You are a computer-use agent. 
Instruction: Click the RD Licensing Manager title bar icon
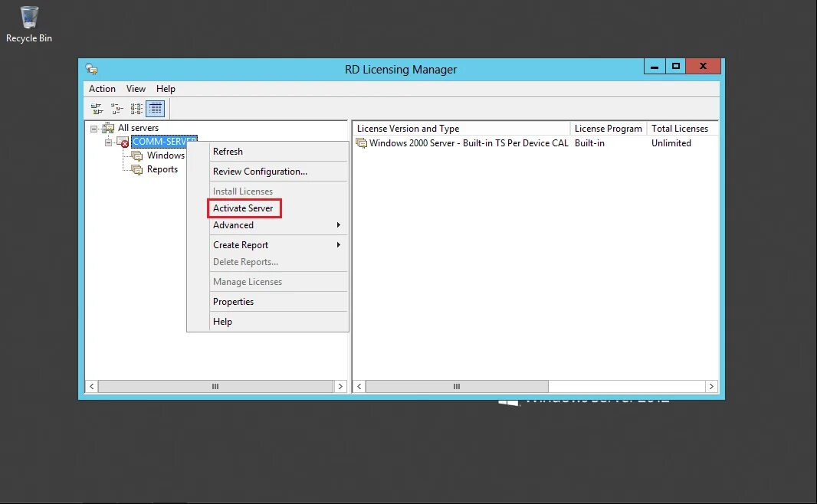[x=92, y=69]
